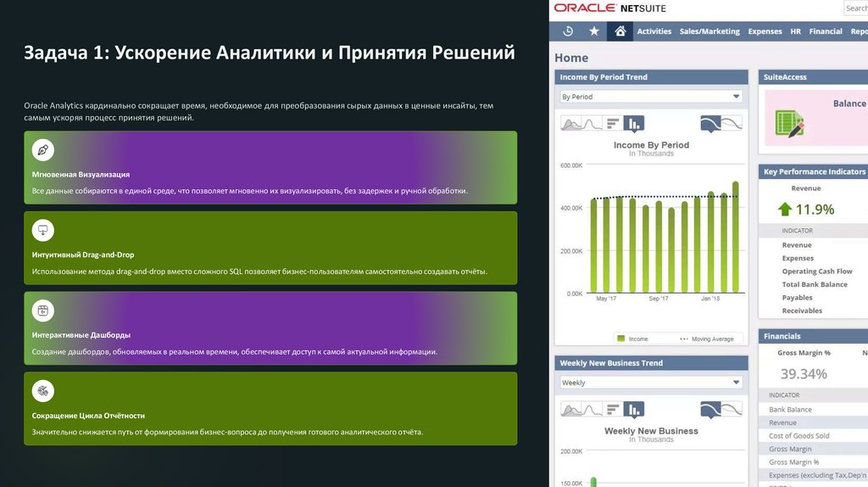This screenshot has width=868, height=487.
Task: Open the Expenses menu in the navigation bar
Action: point(765,31)
